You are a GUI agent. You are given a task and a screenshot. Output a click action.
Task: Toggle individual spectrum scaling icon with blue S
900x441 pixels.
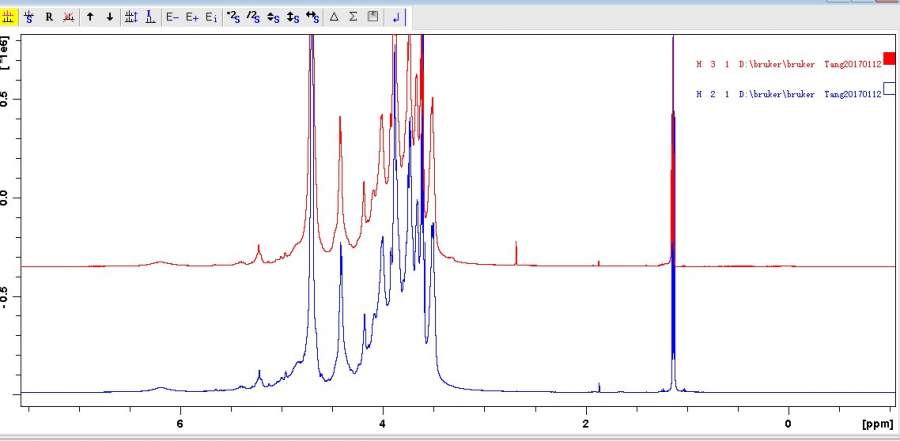tap(29, 17)
